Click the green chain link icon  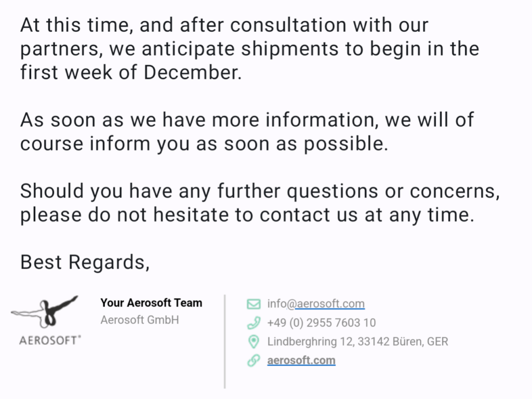[x=254, y=361]
